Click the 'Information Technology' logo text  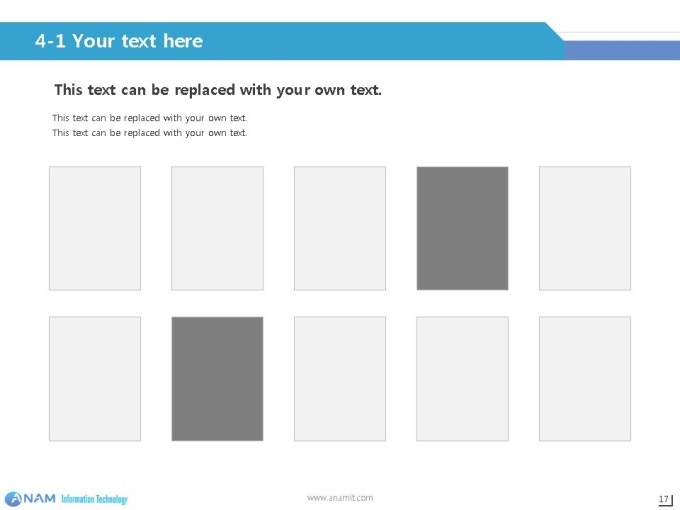click(x=95, y=499)
